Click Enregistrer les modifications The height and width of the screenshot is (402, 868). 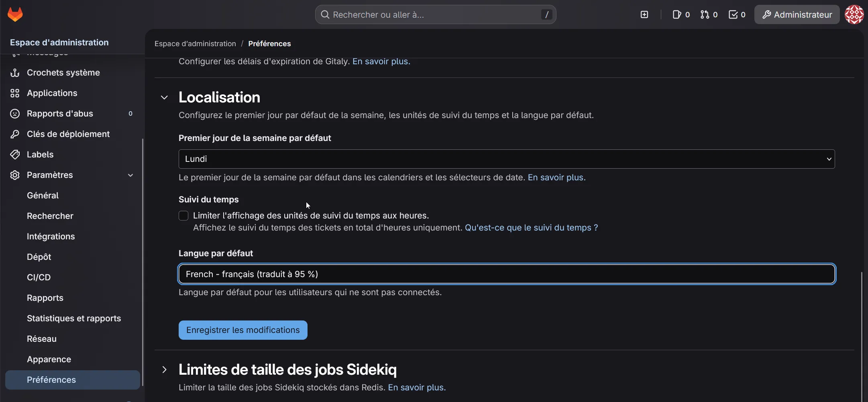[x=243, y=330]
